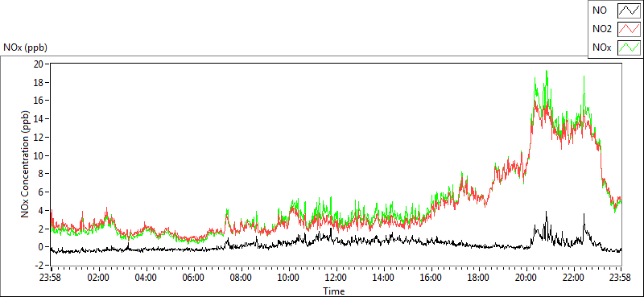Click the 20 value on the Y axis
644x297 pixels.
click(x=39, y=64)
